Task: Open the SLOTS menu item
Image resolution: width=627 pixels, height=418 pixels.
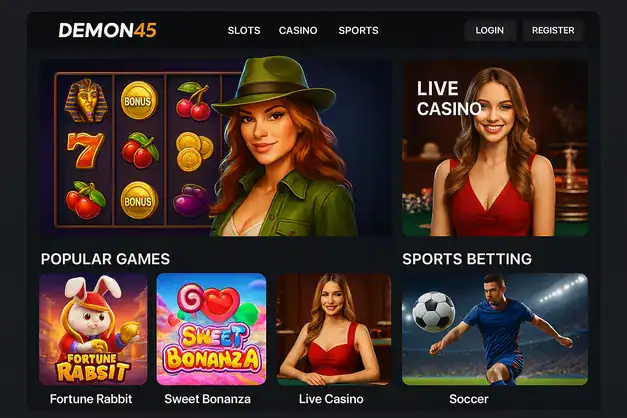Action: (244, 30)
